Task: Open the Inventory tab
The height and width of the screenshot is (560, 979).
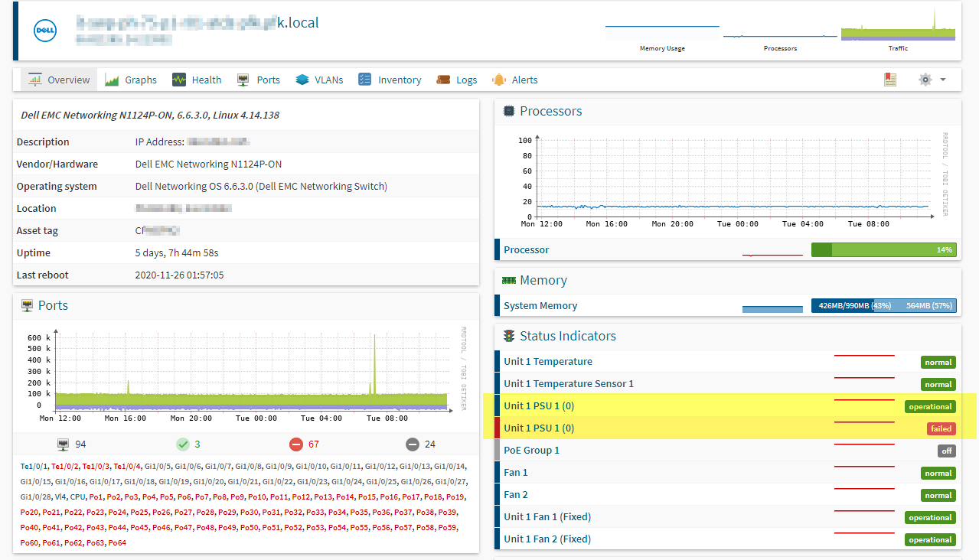Action: pos(390,80)
